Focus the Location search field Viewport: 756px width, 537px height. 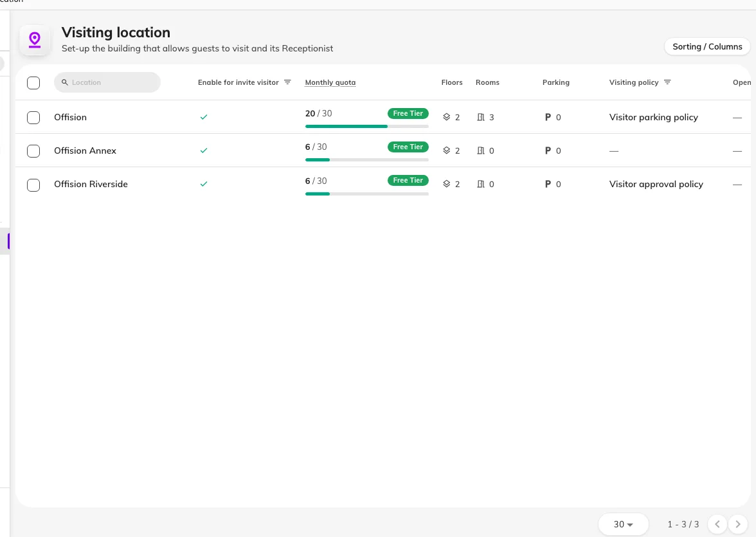[x=107, y=82]
